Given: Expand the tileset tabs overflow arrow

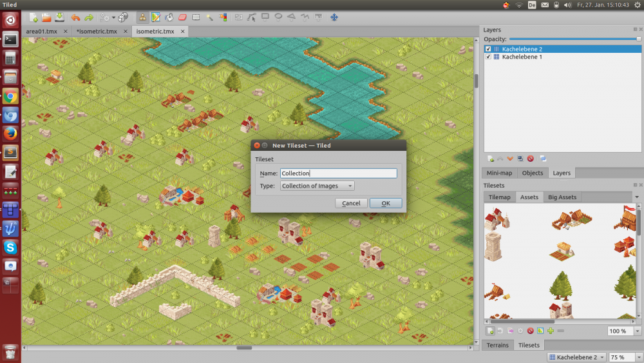Looking at the screenshot, I should point(637,197).
